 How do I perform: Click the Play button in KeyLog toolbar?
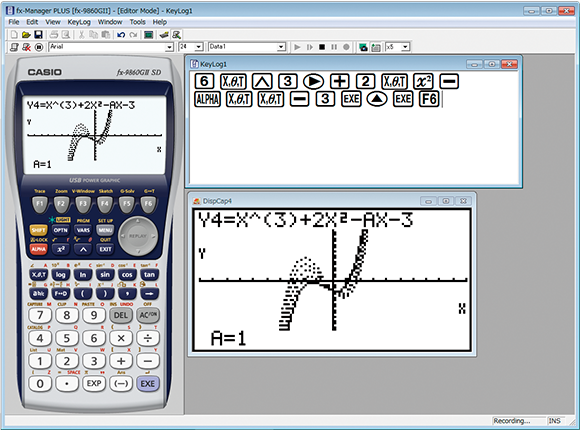tap(297, 47)
